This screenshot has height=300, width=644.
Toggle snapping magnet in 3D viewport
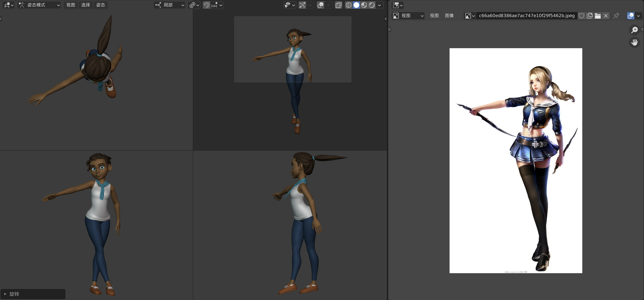[x=206, y=5]
